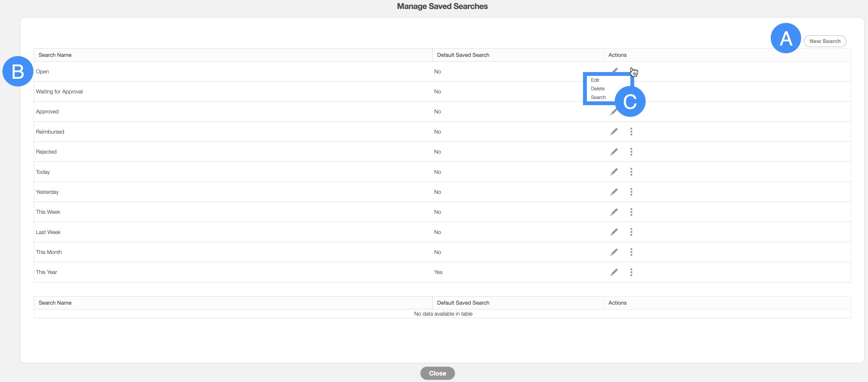Open the three-dot menu for Reimbursed

tap(631, 132)
